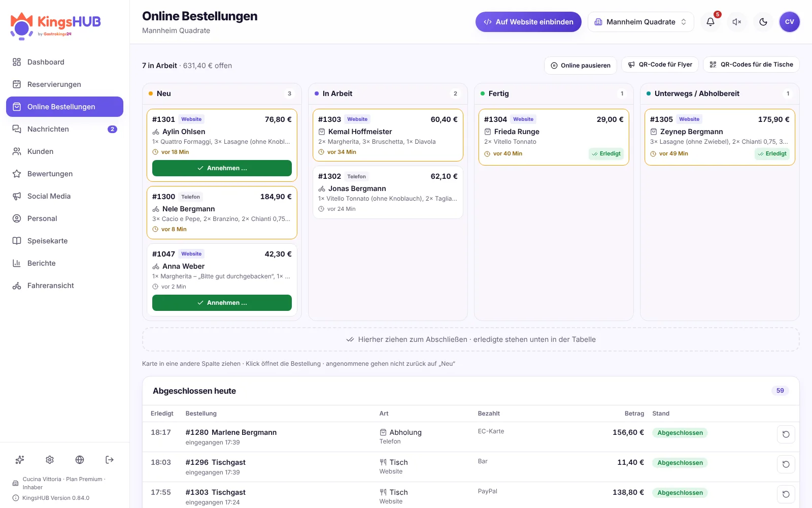Open the notifications bell
812x508 pixels.
click(710, 22)
